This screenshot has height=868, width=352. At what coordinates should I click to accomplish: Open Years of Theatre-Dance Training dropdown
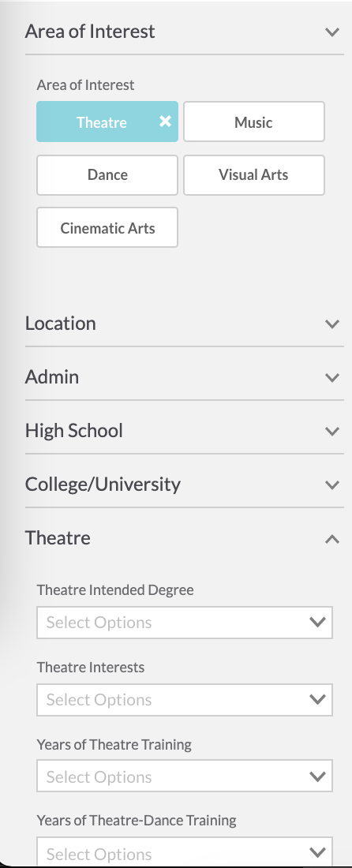pyautogui.click(x=185, y=852)
